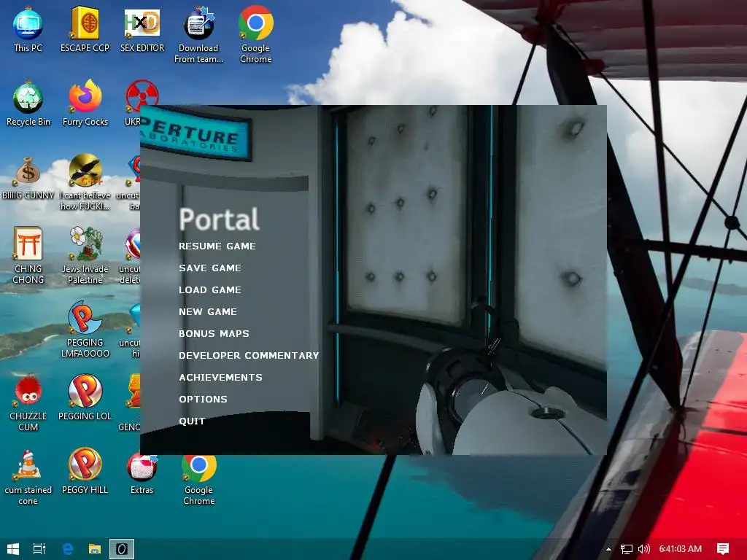The image size is (747, 560).
Task: Click the 6:41:03 AM taskbar clock
Action: coord(681,549)
